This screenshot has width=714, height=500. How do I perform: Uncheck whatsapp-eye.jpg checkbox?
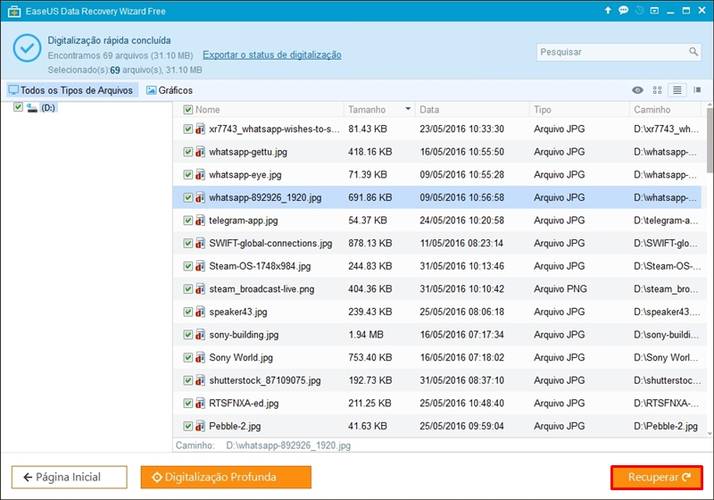tap(188, 174)
